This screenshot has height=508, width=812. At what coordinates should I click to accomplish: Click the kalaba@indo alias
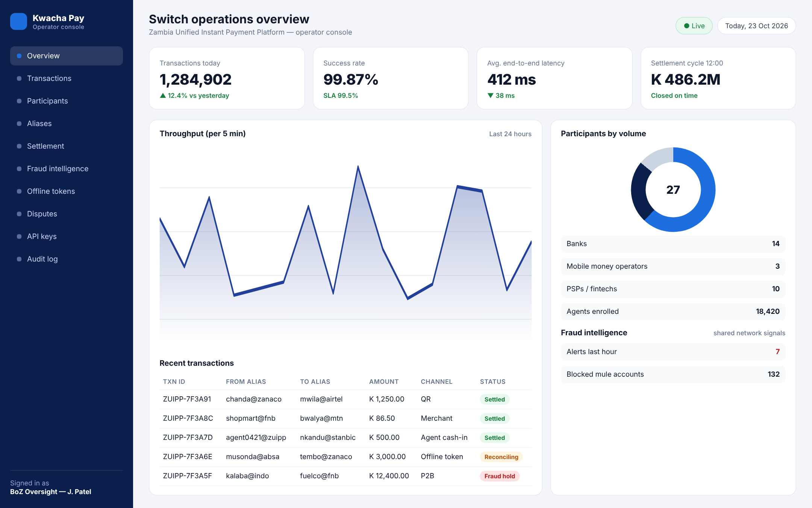tap(247, 476)
